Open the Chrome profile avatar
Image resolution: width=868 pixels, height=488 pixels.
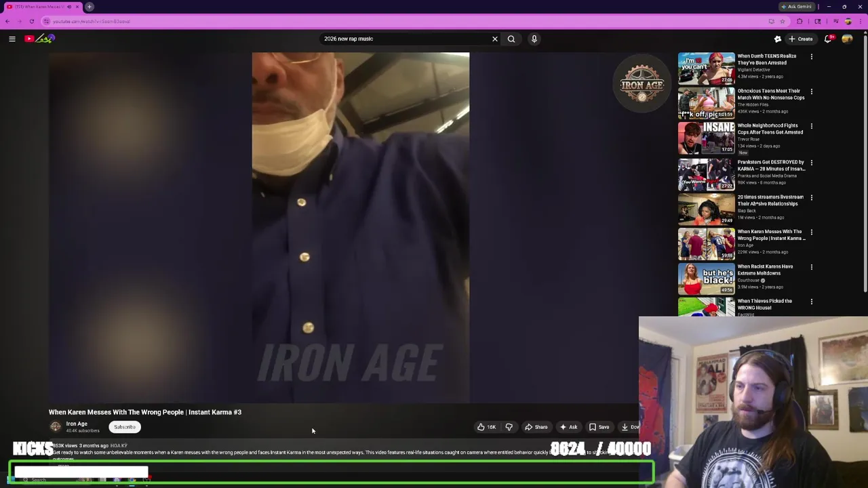point(848,21)
